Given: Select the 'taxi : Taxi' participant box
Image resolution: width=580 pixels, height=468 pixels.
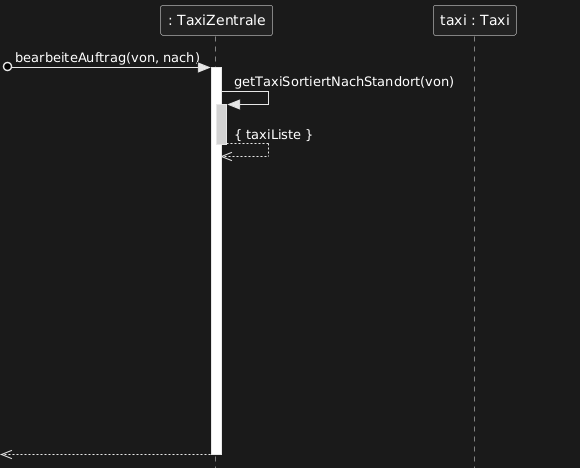Looking at the screenshot, I should click(475, 20).
